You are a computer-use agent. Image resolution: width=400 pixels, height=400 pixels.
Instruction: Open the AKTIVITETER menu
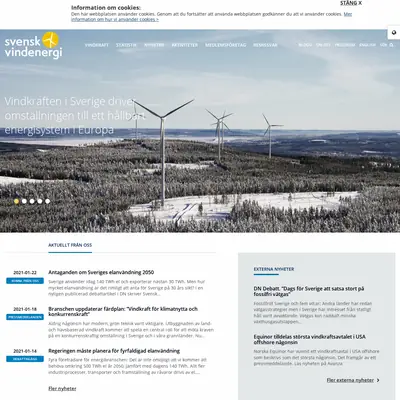click(x=185, y=45)
